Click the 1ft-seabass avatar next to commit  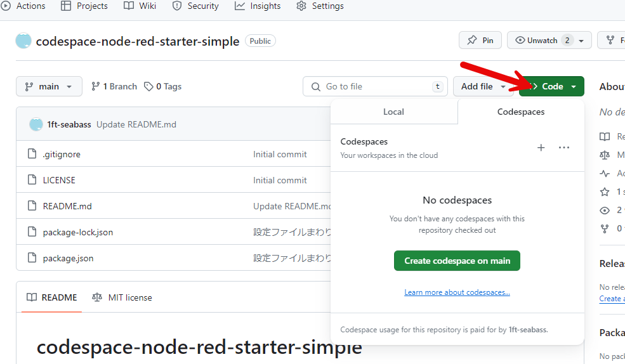[x=36, y=124]
